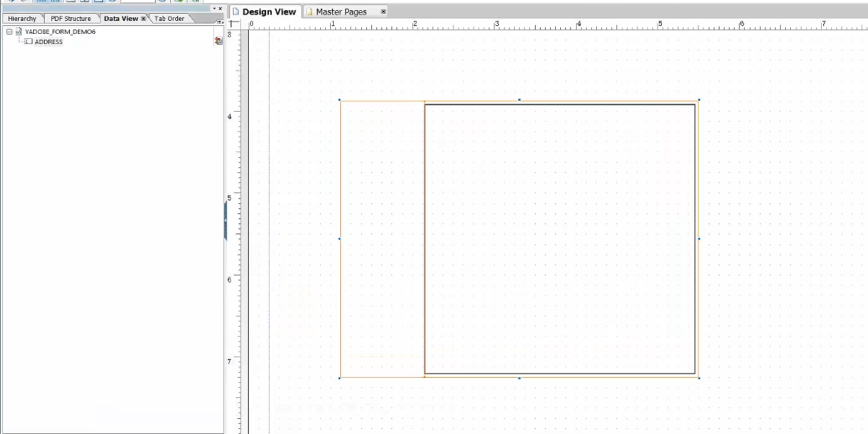Click the binding icon beside ADDRESS
The image size is (868, 434).
coord(218,41)
